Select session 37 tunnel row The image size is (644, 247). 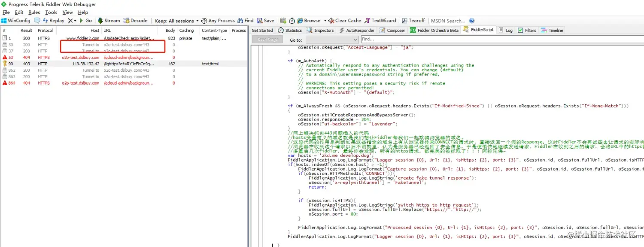coord(124,51)
